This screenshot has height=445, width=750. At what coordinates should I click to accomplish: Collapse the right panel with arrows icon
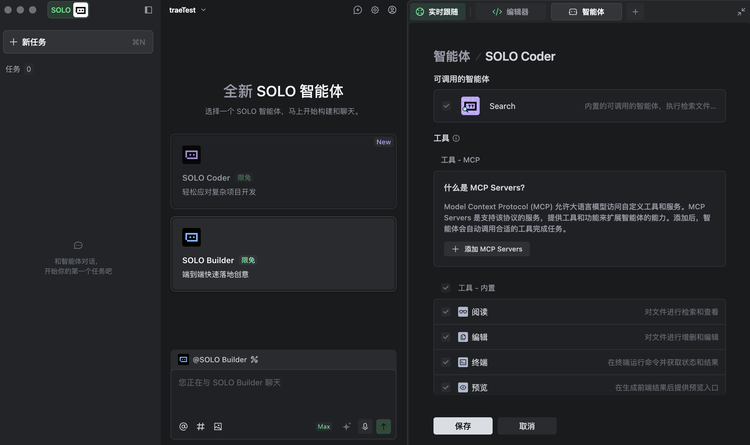(741, 11)
